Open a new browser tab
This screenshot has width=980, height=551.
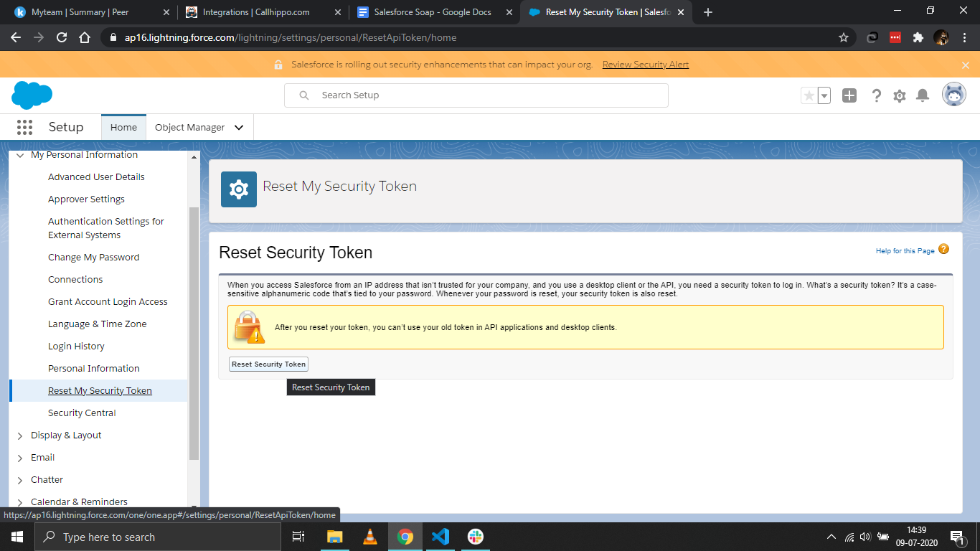708,12
